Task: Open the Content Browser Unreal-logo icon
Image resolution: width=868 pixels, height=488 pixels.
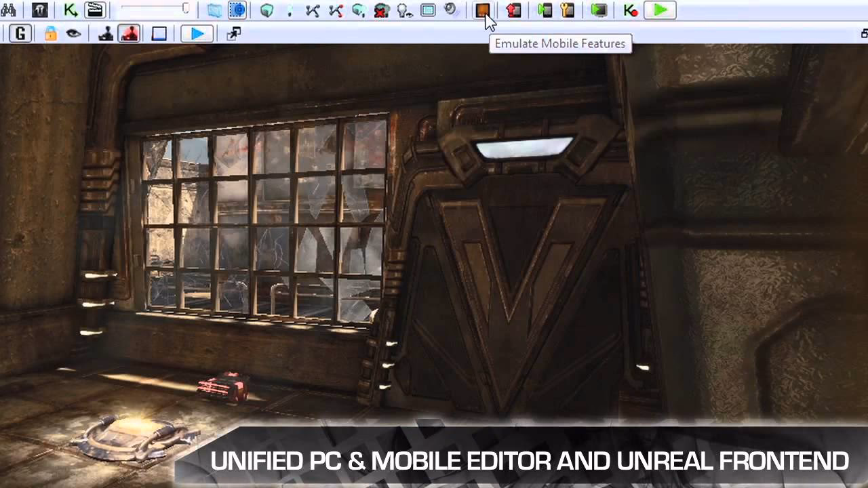Action: pyautogui.click(x=40, y=10)
